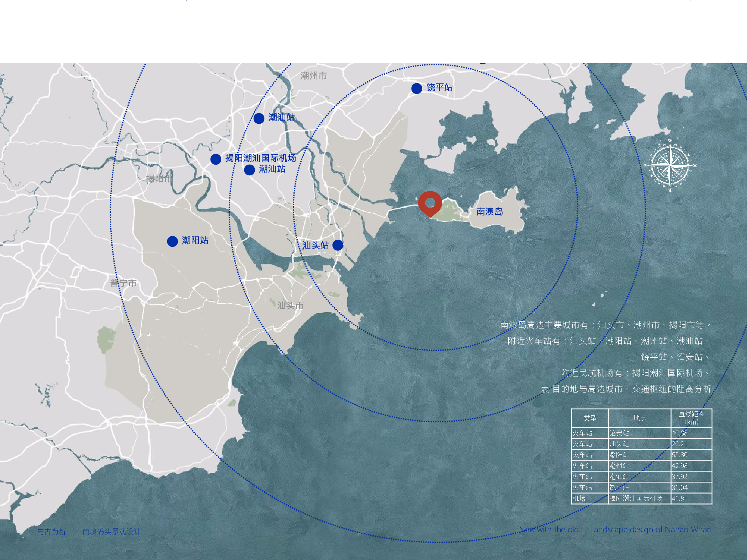Click the blue dot beside 揭阳潮汕国际机场
Image resolution: width=747 pixels, height=560 pixels.
pos(216,159)
